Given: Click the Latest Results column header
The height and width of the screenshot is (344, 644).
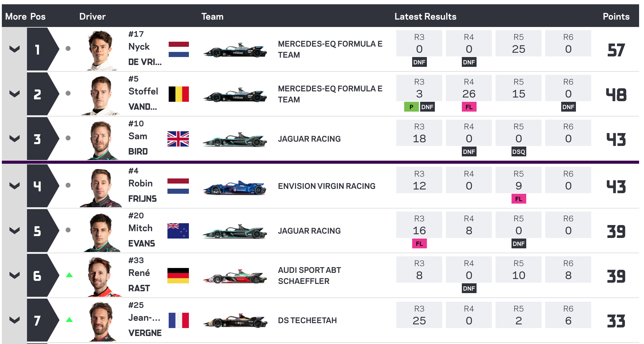Looking at the screenshot, I should [425, 17].
